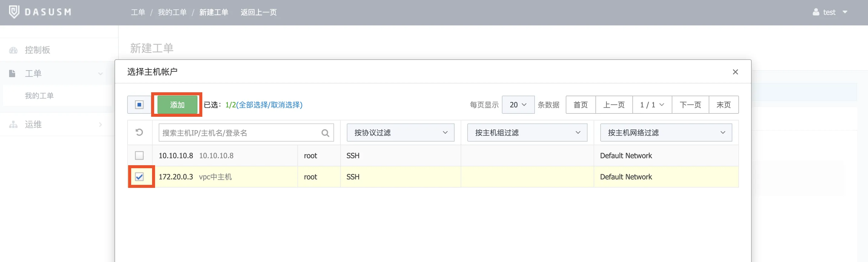Click the green 添加 button
The width and height of the screenshot is (868, 262).
[x=177, y=105]
